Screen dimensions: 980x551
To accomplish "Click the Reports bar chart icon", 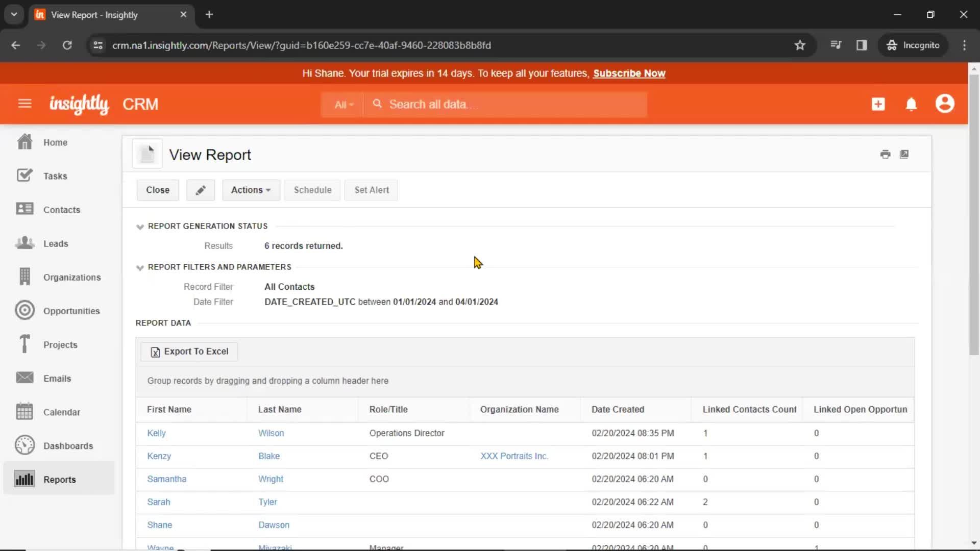I will click(x=24, y=479).
